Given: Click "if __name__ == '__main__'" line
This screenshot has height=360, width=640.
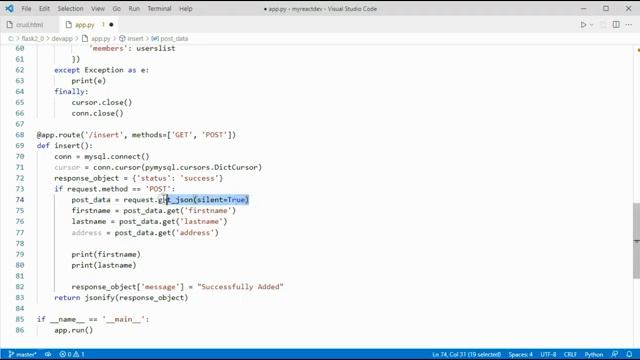Looking at the screenshot, I should (x=93, y=319).
